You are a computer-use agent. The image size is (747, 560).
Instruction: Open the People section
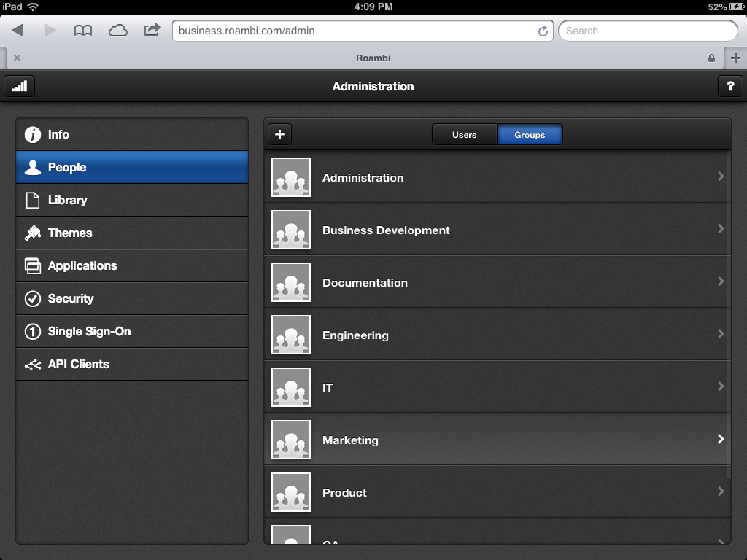point(132,167)
